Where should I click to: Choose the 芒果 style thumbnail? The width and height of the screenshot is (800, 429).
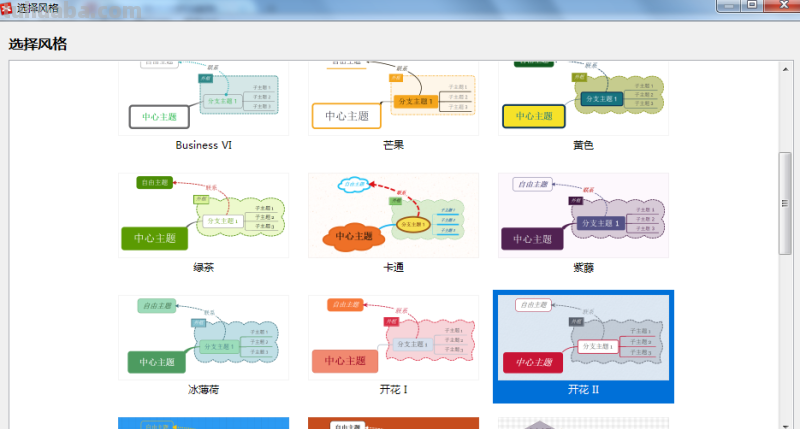(x=393, y=98)
